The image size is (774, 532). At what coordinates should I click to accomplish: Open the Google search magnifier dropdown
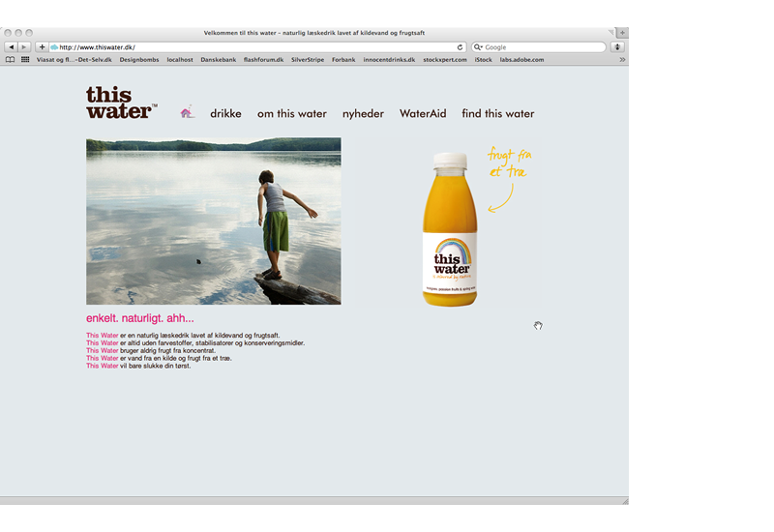[x=478, y=46]
